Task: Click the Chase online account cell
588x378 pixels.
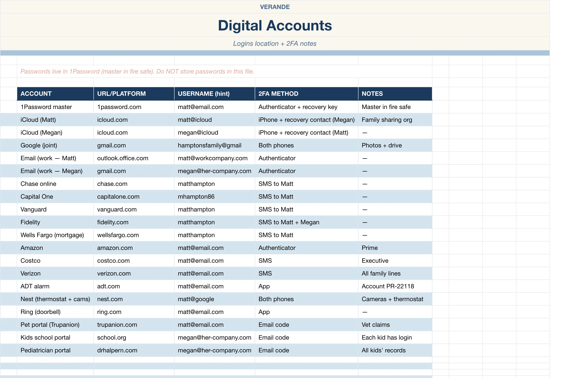Action: coord(55,184)
